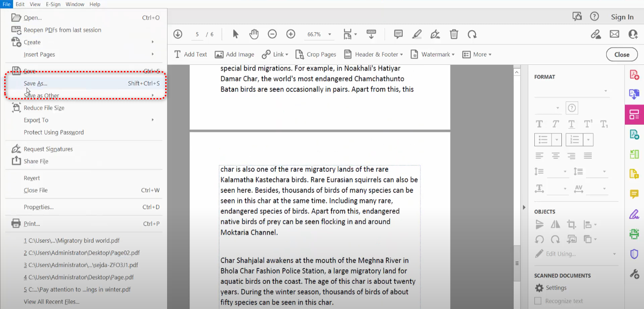Click the Close button to exit editing
Screen dimensions: 644x309
point(622,54)
